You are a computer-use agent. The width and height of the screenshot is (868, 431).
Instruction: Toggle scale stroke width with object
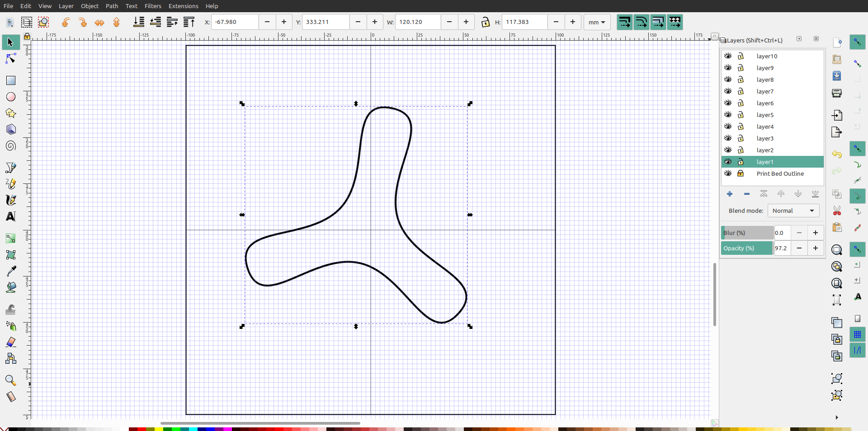[x=624, y=22]
